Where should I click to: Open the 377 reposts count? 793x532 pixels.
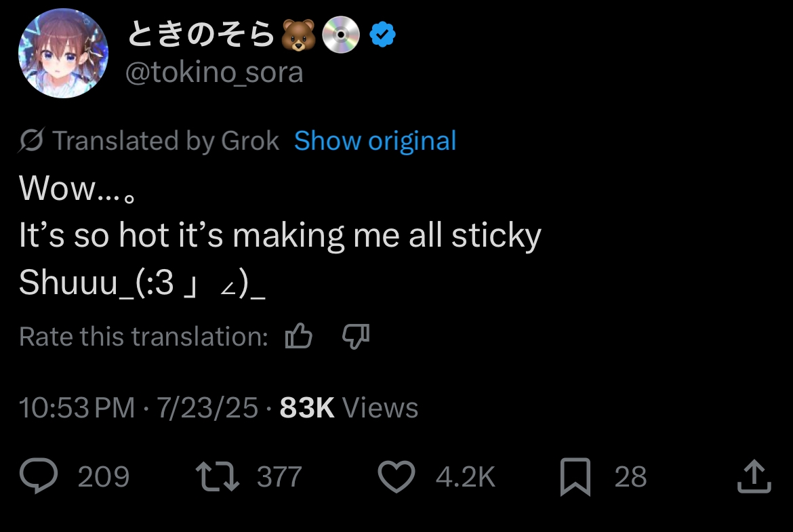279,477
